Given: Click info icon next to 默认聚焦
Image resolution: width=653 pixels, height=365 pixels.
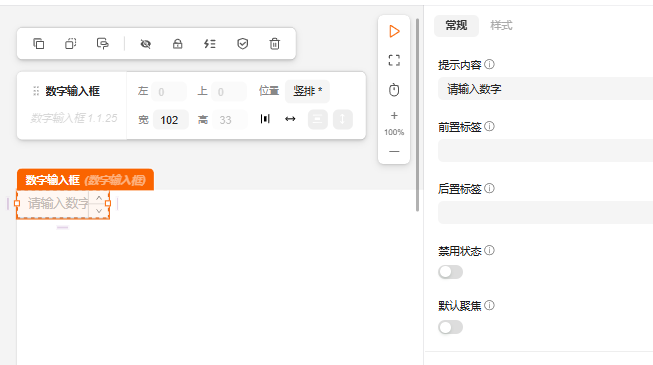Looking at the screenshot, I should tap(490, 305).
